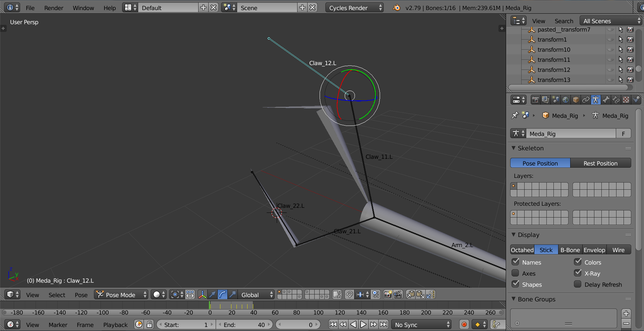The image size is (644, 331).
Task: Open the Object Constraints tab chain icon
Action: [586, 100]
